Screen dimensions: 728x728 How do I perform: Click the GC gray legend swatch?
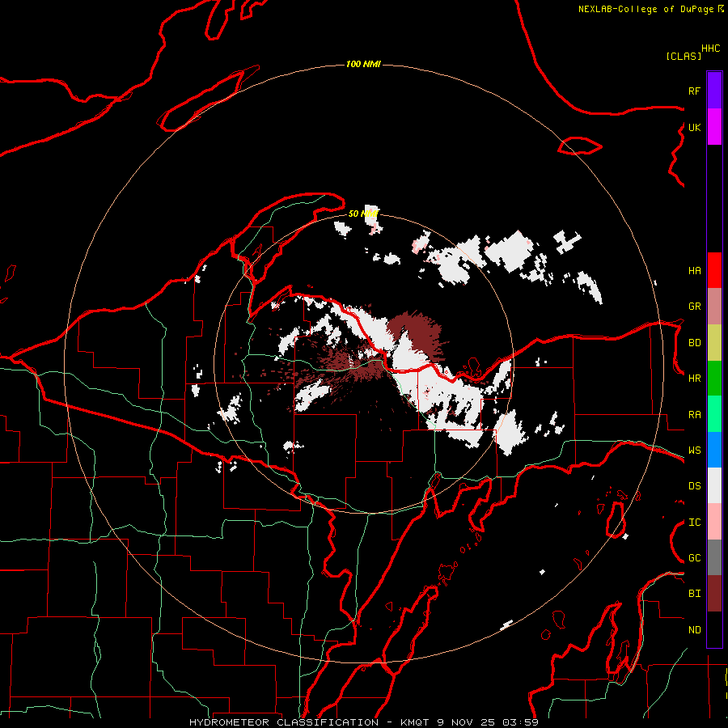(x=714, y=557)
